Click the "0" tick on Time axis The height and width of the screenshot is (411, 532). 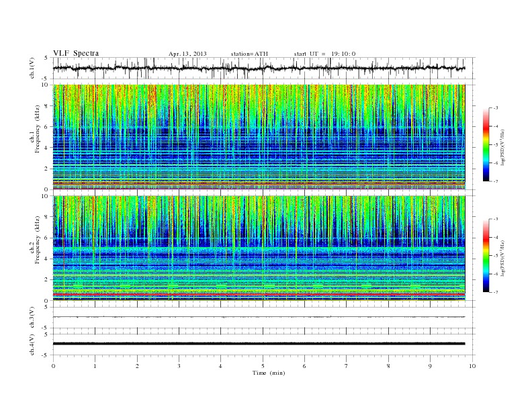(53, 366)
